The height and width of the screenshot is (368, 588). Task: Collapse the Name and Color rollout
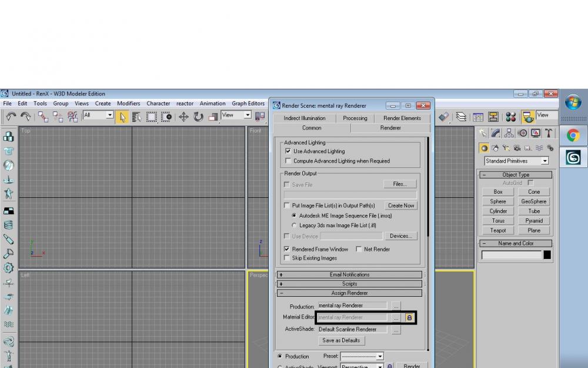coord(516,243)
